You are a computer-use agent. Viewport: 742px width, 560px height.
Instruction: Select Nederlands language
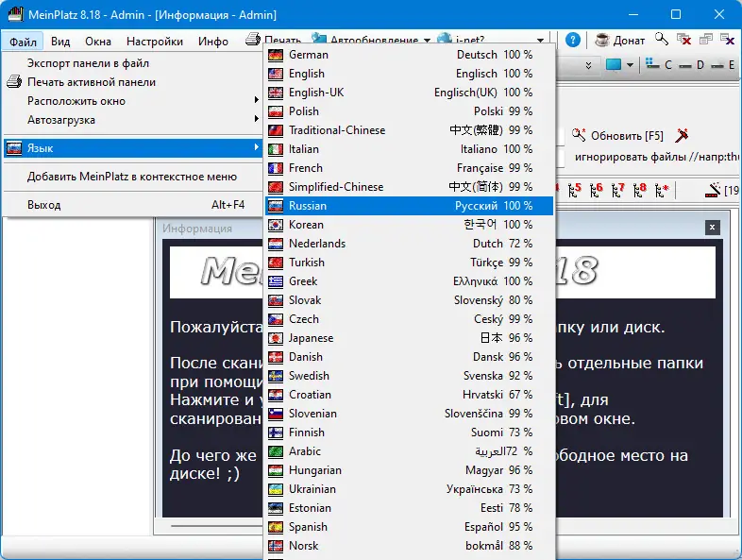(409, 244)
